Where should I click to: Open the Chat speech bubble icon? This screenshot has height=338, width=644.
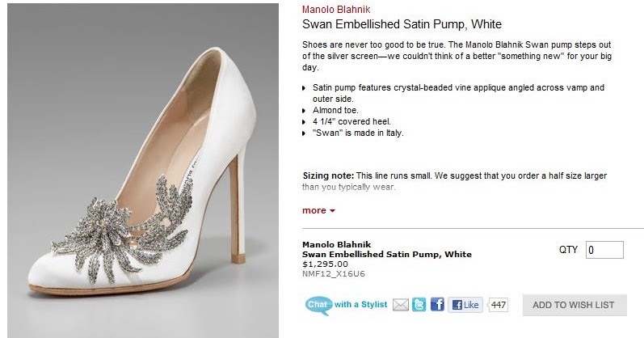click(x=318, y=305)
